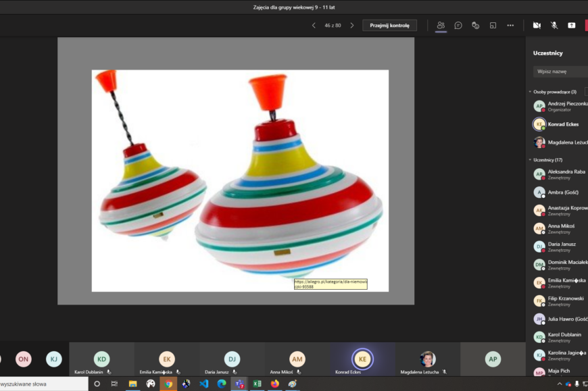Open Task View from the taskbar
Viewport: 588px width, 391px height.
tap(114, 384)
